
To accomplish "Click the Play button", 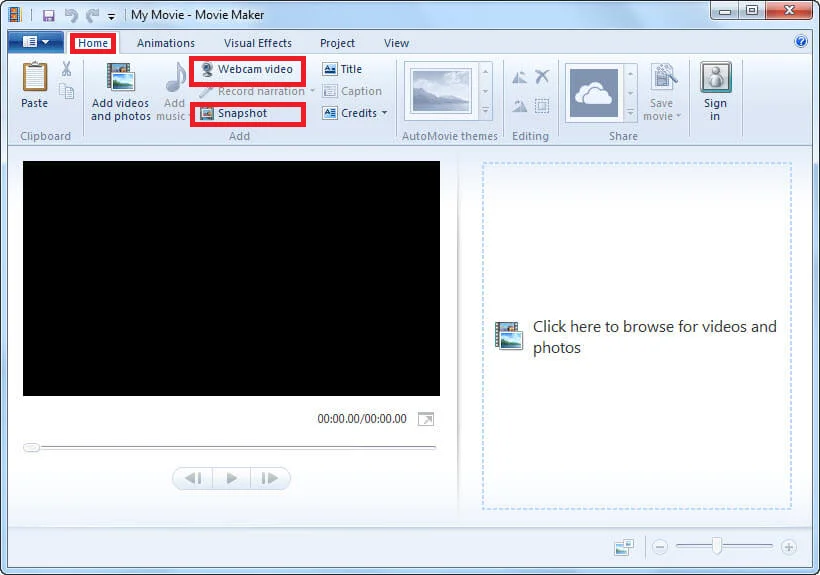I will click(x=232, y=478).
